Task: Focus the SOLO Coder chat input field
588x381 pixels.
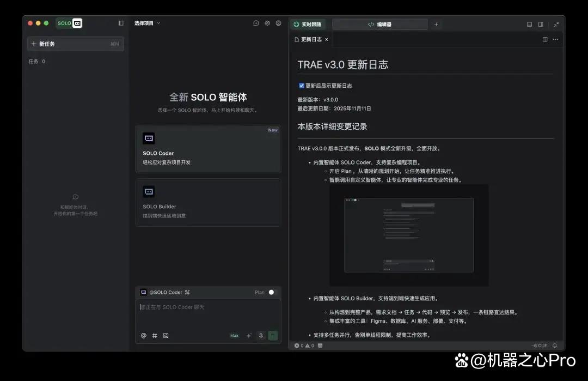Action: (x=208, y=313)
